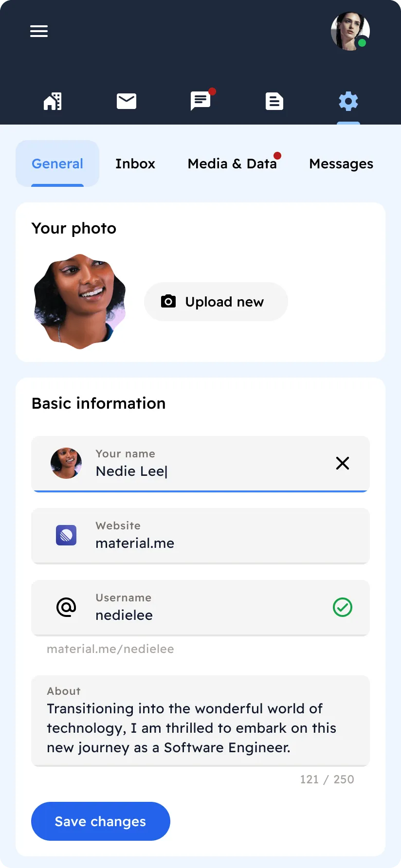Switch to the General tab
Screen dimensions: 401x868
pyautogui.click(x=57, y=163)
